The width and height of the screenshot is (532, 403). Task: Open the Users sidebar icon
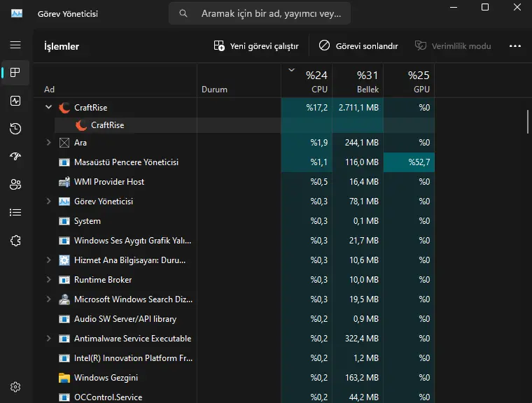pyautogui.click(x=15, y=184)
